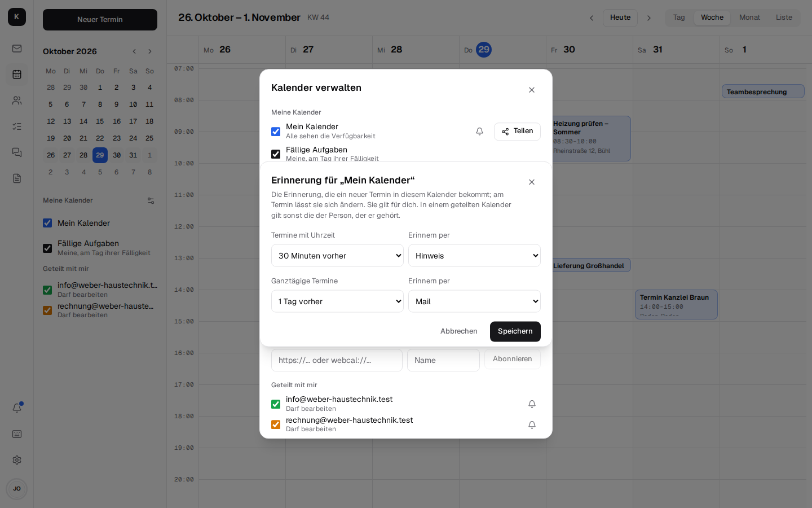Open the 30 Minuten vorher dropdown

click(x=337, y=256)
